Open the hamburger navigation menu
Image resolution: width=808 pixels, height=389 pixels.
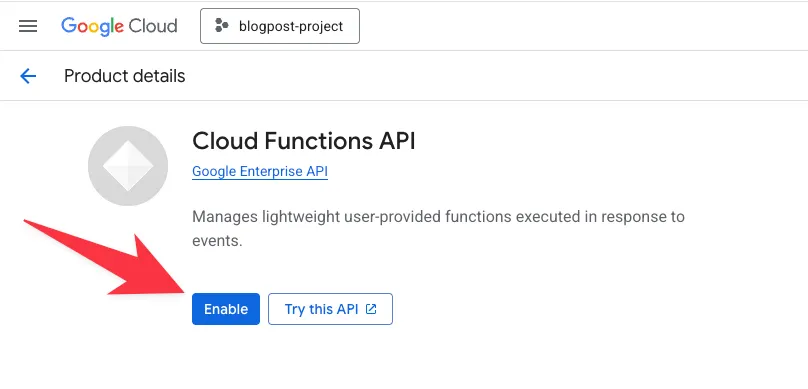(28, 26)
